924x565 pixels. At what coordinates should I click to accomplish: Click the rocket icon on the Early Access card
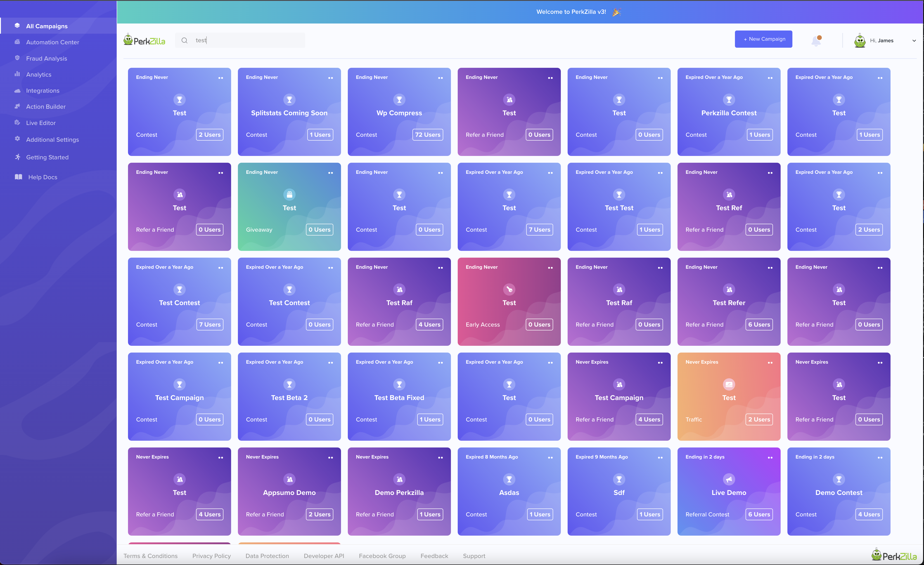[509, 289]
